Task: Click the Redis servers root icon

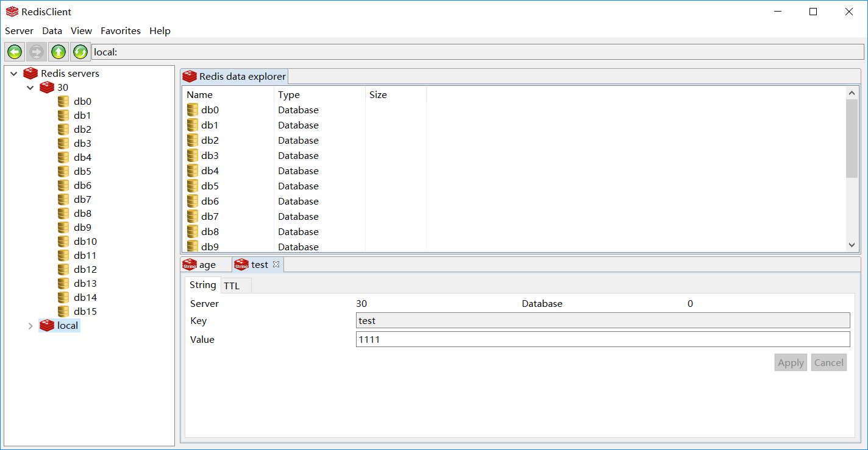Action: pyautogui.click(x=30, y=73)
